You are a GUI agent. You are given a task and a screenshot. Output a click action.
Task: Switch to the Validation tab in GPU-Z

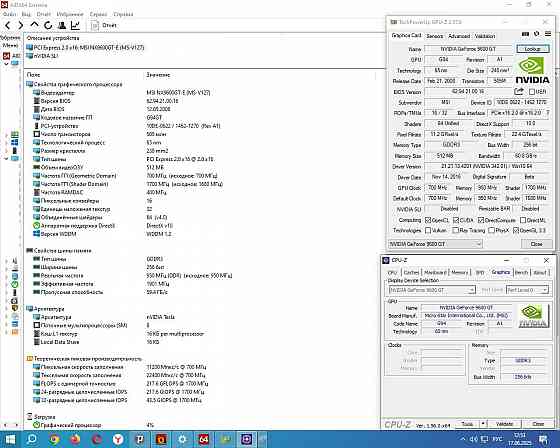(x=485, y=36)
